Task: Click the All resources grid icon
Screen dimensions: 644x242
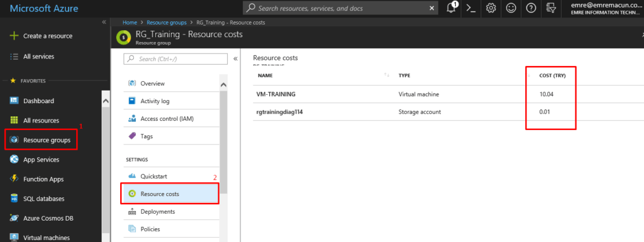Action: click(x=14, y=120)
